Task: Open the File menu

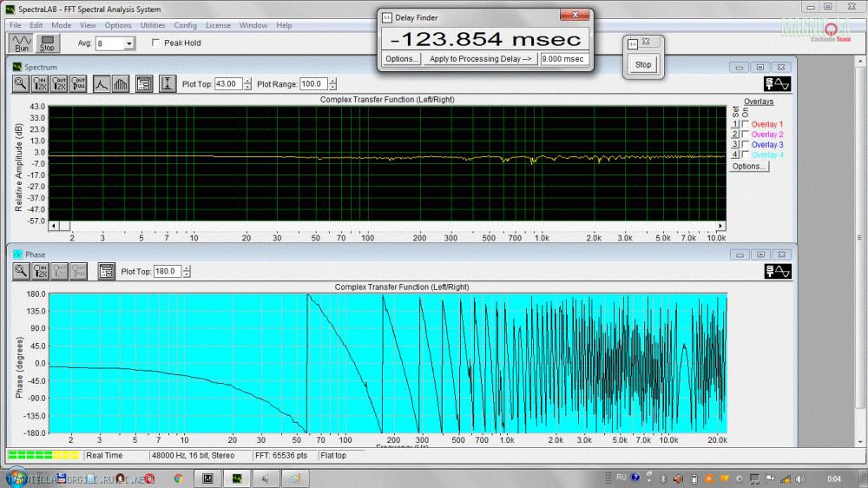Action: (x=15, y=25)
